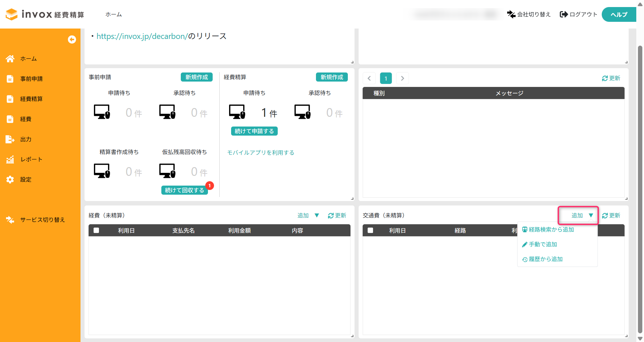Image resolution: width=644 pixels, height=342 pixels.
Task: Collapse sidebar with the white arrow icon
Action: [x=72, y=40]
